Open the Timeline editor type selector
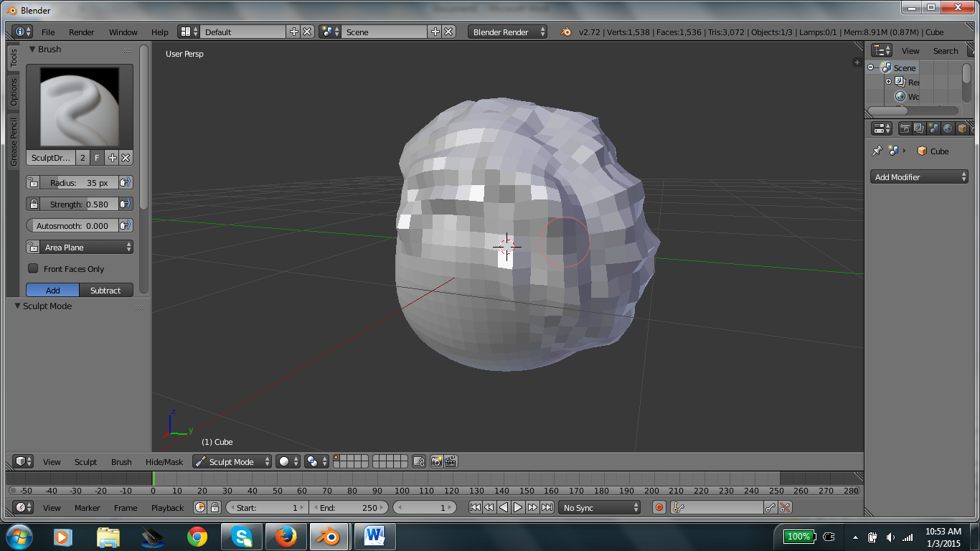This screenshot has width=980, height=551. pos(24,507)
